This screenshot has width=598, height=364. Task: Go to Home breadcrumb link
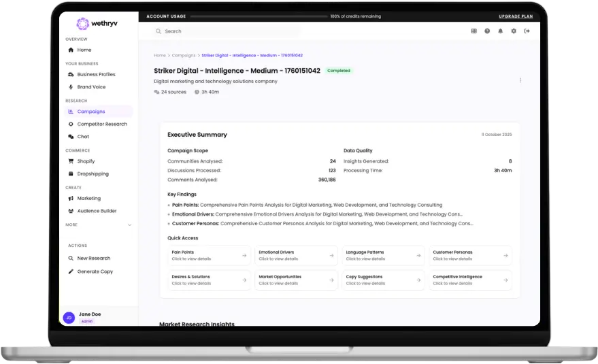[160, 55]
